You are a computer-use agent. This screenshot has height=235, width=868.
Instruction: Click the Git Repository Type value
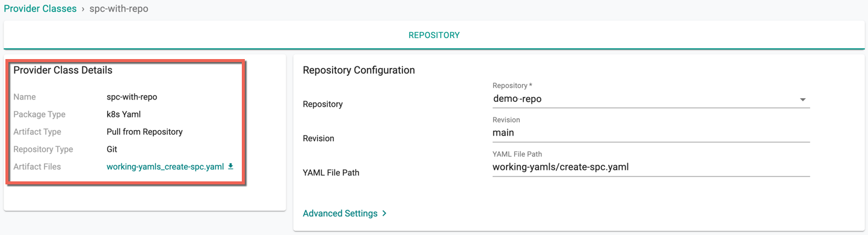pyautogui.click(x=112, y=149)
